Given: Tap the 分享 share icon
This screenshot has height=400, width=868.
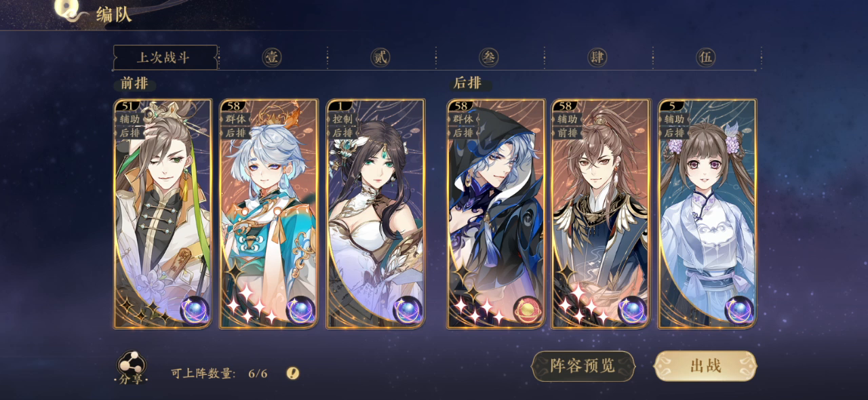Looking at the screenshot, I should tap(130, 368).
